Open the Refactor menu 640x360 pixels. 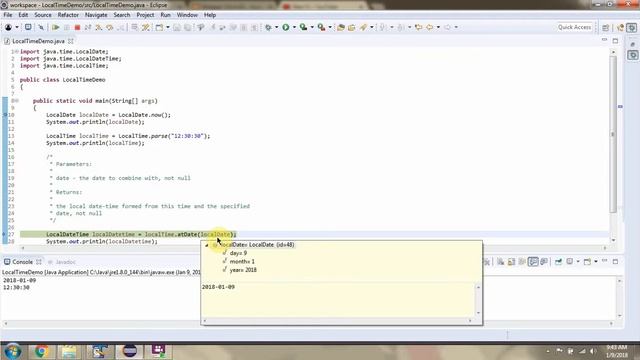(68, 15)
